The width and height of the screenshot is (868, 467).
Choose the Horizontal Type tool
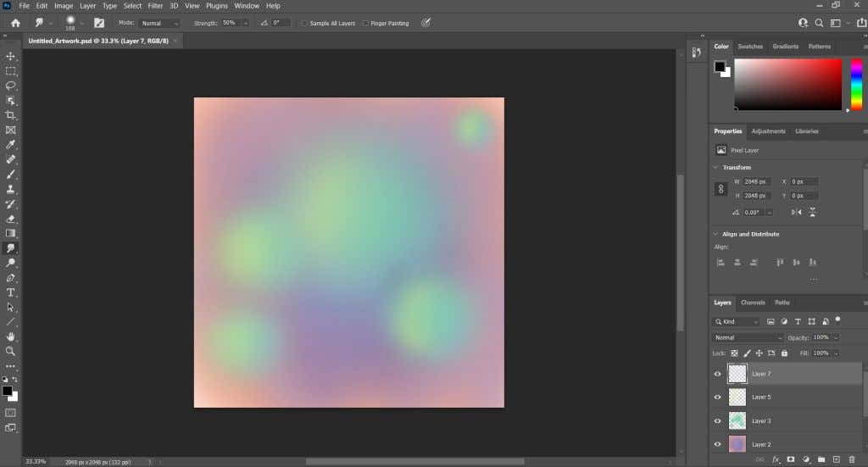coord(11,292)
